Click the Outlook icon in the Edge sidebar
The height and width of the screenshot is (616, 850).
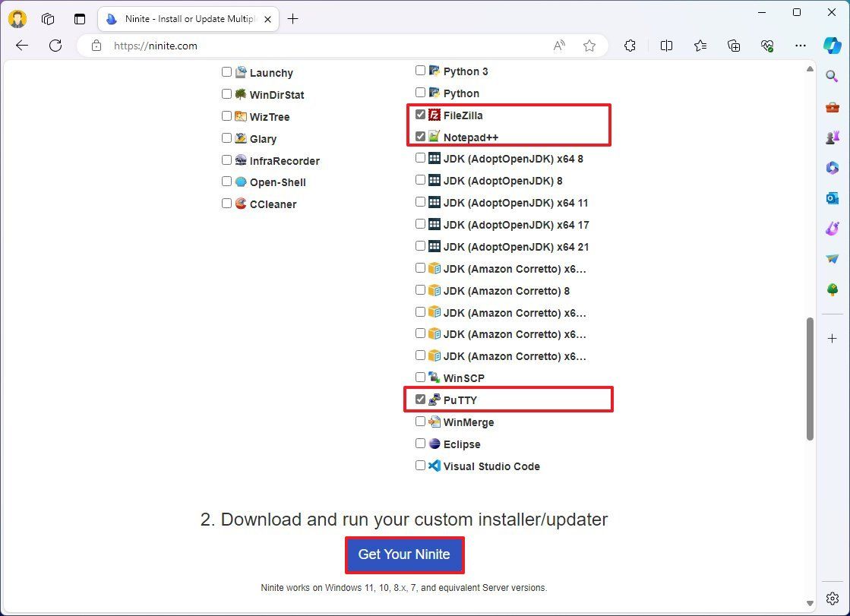(832, 197)
